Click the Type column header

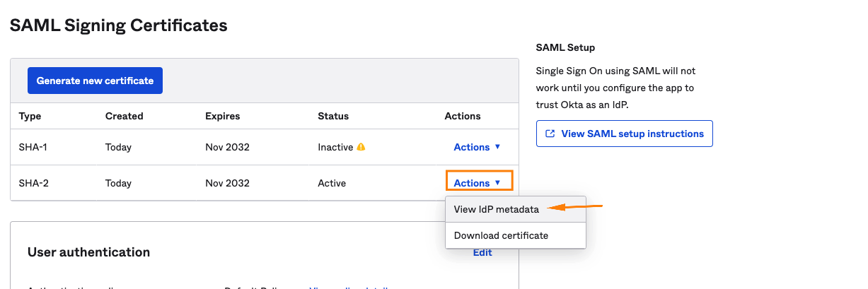(30, 116)
